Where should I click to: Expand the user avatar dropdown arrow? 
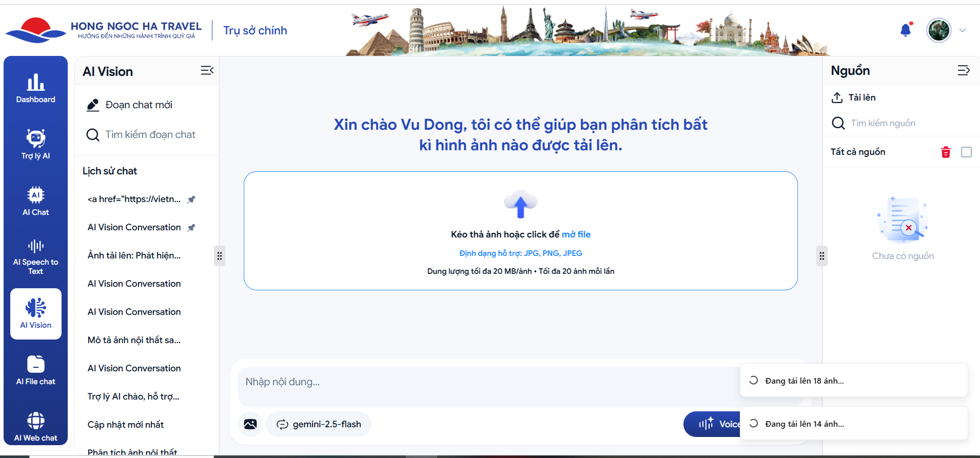(x=963, y=30)
